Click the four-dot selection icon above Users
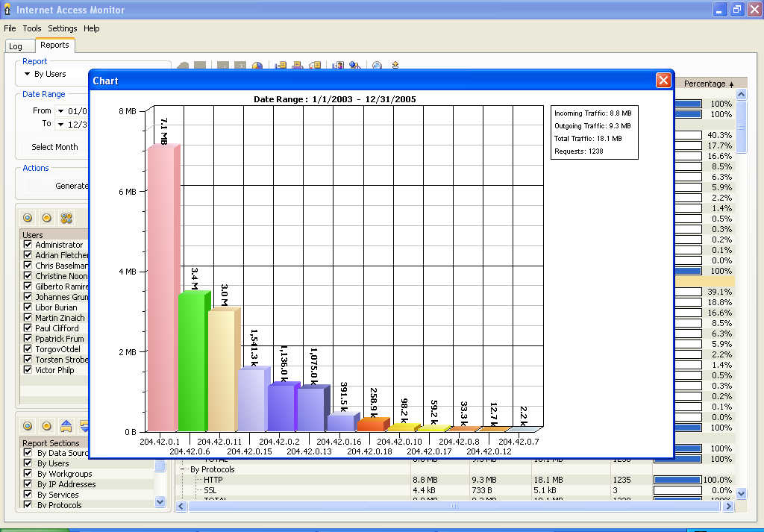Image resolution: width=764 pixels, height=532 pixels. (x=66, y=218)
